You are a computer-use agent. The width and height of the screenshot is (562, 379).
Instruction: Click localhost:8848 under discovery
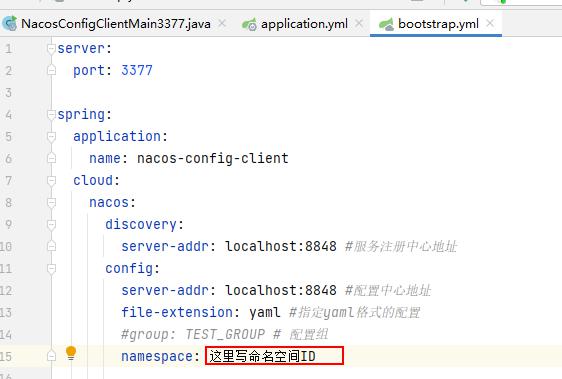[x=281, y=246]
